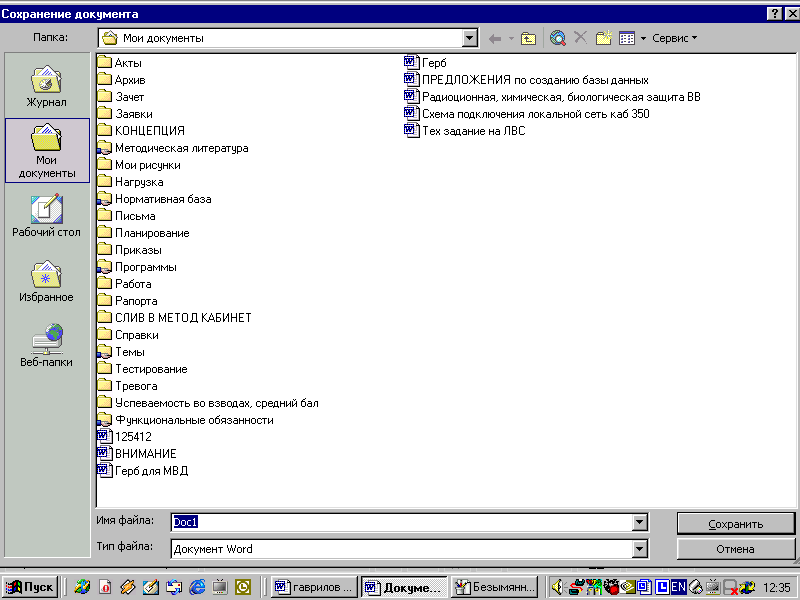Select the Рапорта folder

[x=128, y=301]
